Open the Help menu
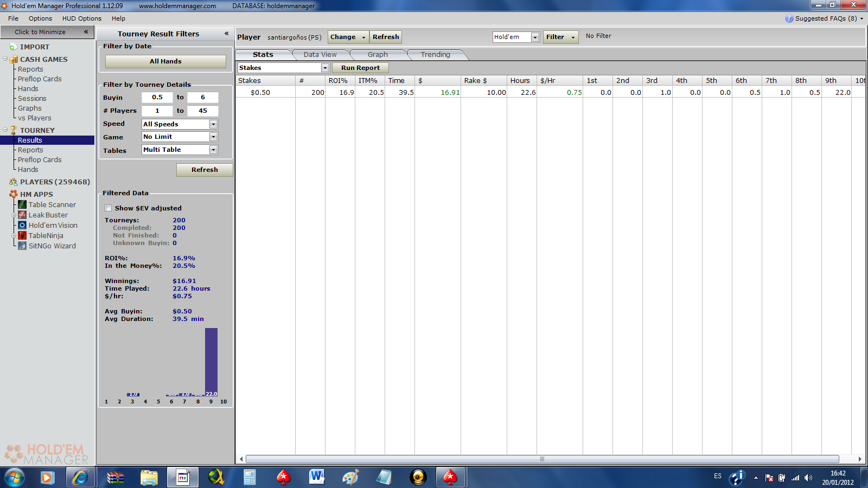868x488 pixels. click(118, 18)
